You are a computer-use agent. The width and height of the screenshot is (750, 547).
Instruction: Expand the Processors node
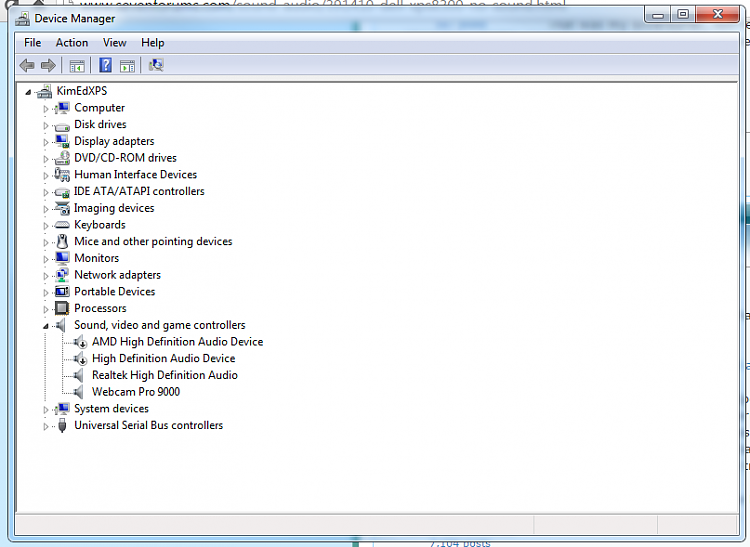click(x=46, y=309)
